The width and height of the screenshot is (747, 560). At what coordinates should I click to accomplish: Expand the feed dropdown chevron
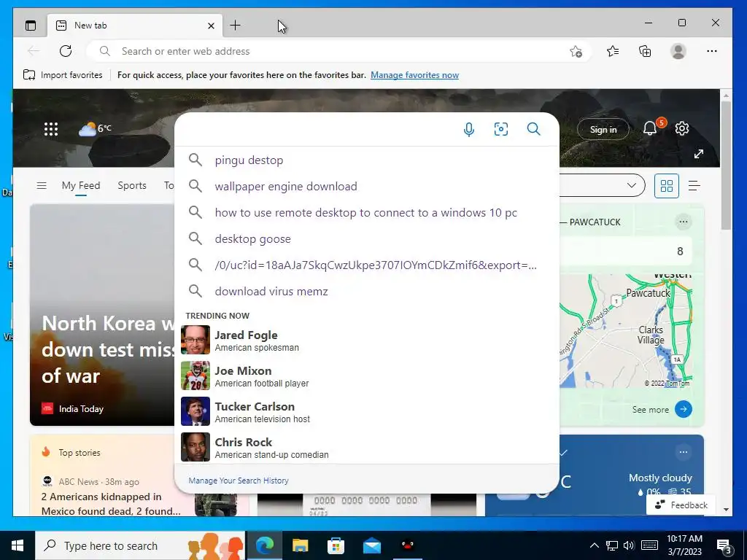tap(632, 185)
